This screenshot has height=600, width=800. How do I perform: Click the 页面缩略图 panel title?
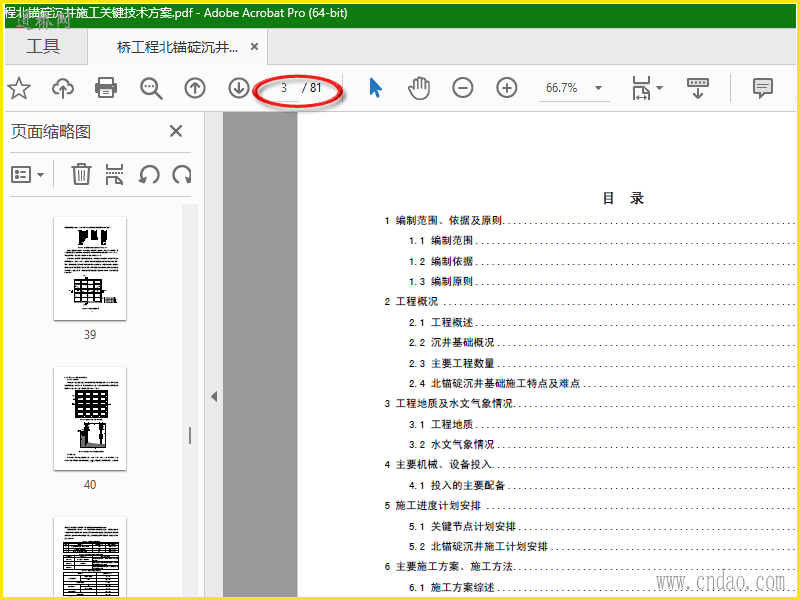51,132
